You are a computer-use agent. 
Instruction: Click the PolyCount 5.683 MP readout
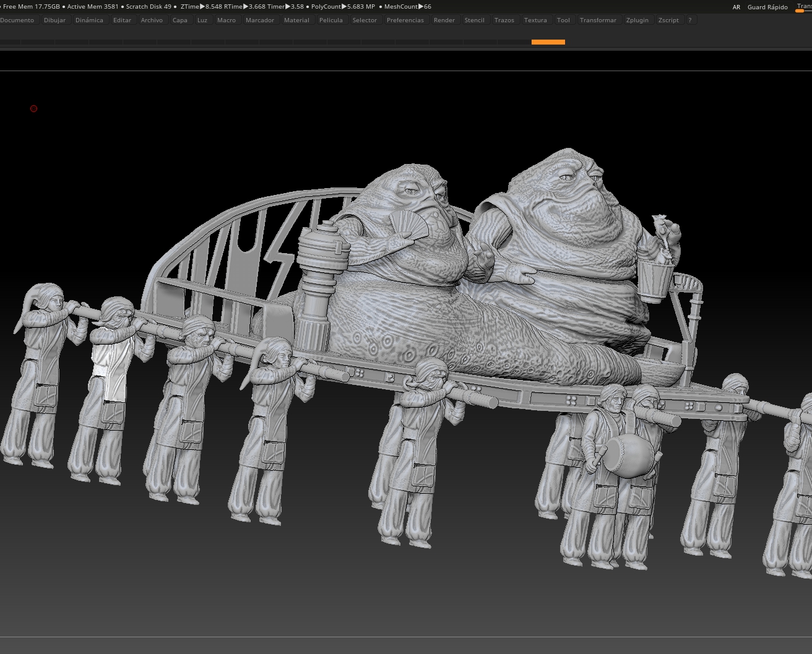coord(343,7)
